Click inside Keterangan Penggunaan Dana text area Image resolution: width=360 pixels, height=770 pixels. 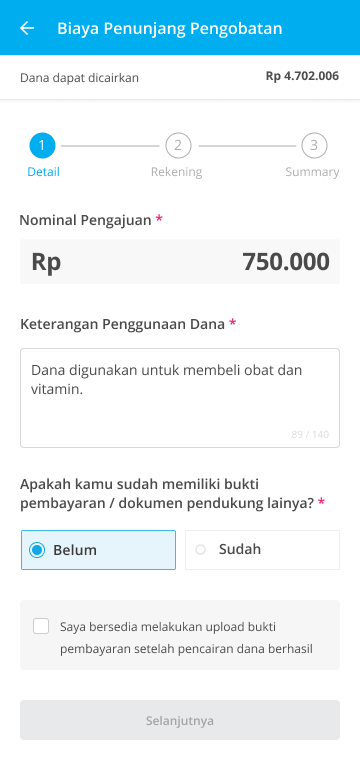click(180, 398)
